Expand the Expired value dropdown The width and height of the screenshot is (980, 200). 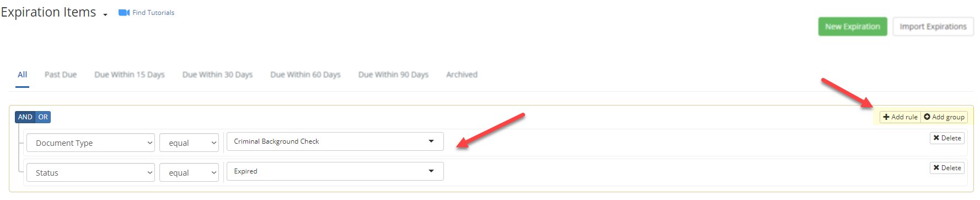coord(335,171)
